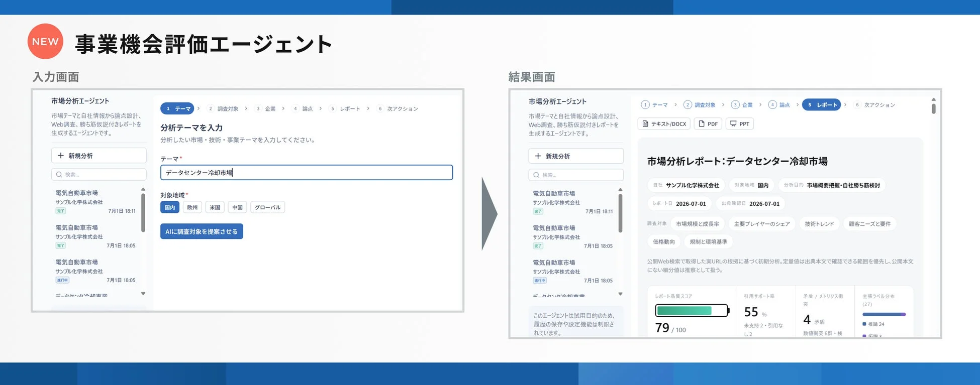Click the レポート日 2026-07-01 chip
The width and height of the screenshot is (980, 385).
(x=679, y=204)
